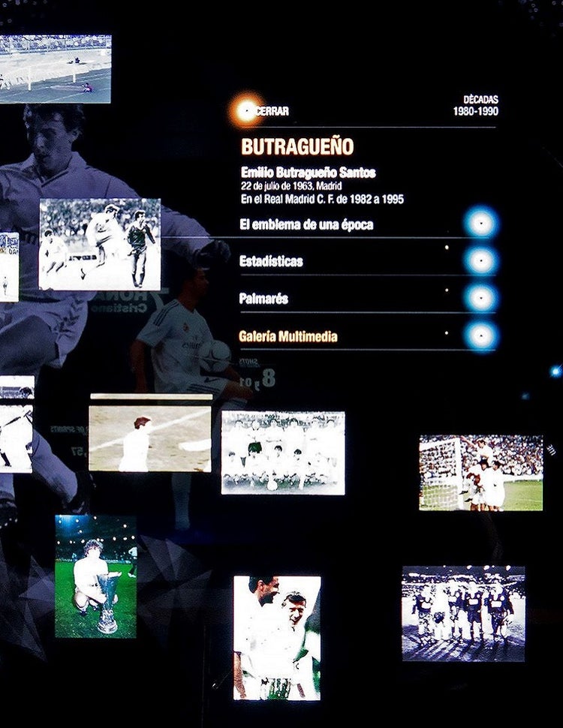Tap the blue dot next to Estadísticas
Screen dimensions: 563x728
(480, 261)
